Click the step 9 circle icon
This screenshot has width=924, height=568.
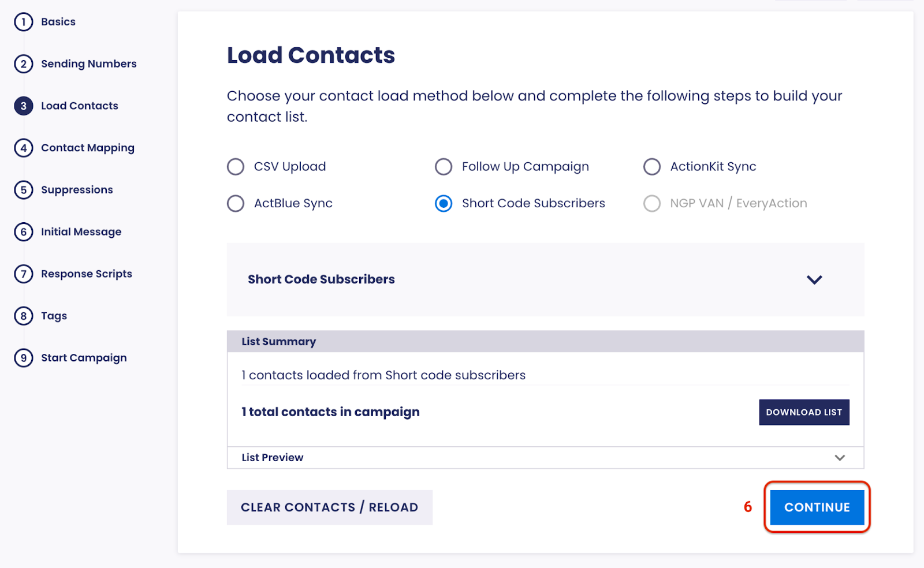click(24, 358)
